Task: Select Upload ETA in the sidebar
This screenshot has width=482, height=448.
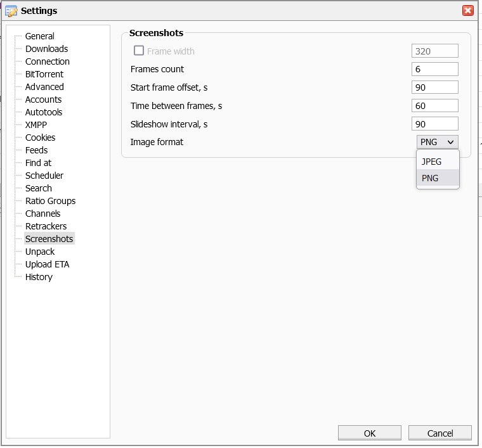Action: click(x=47, y=264)
